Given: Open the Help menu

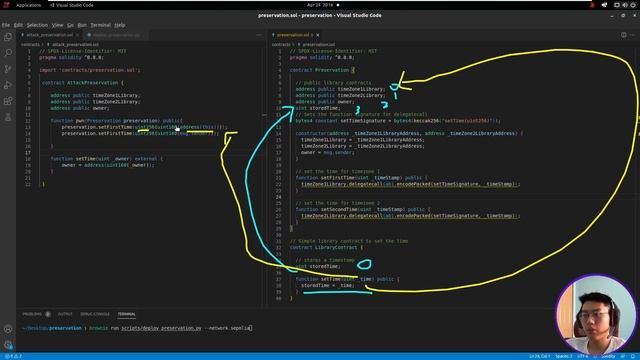Looking at the screenshot, I should click(120, 25).
